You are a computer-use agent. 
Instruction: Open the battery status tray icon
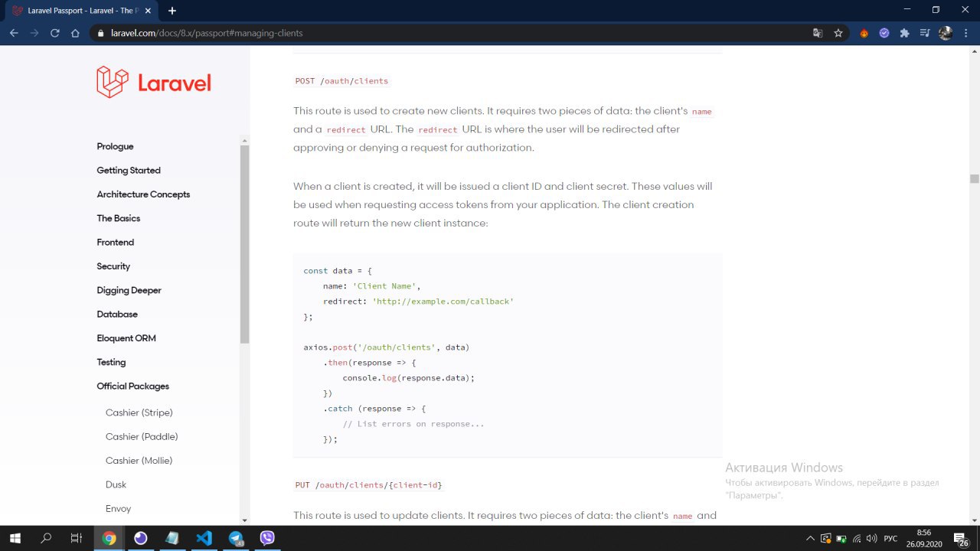(841, 538)
